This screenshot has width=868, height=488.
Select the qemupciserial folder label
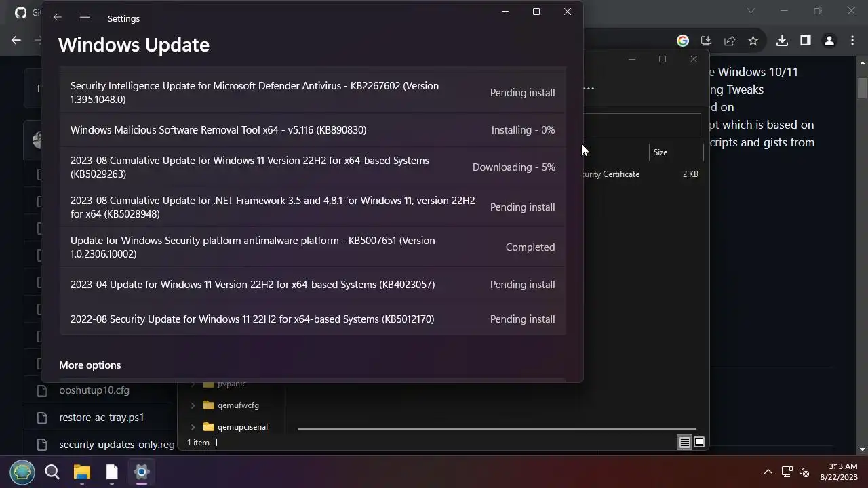click(243, 427)
